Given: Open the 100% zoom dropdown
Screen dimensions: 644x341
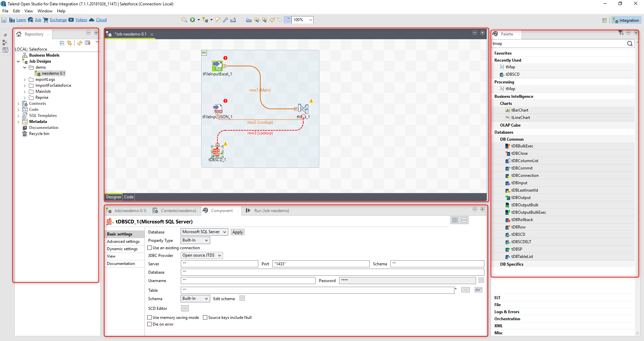Looking at the screenshot, I should (311, 20).
